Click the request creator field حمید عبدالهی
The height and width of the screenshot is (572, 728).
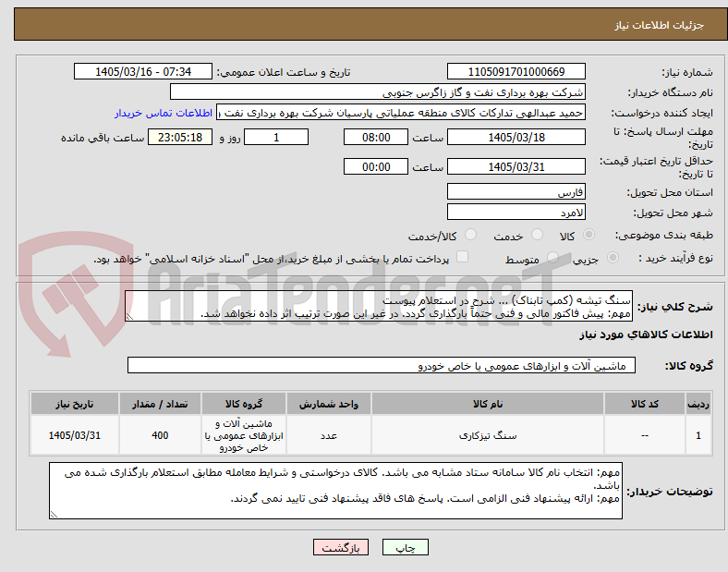(401, 113)
